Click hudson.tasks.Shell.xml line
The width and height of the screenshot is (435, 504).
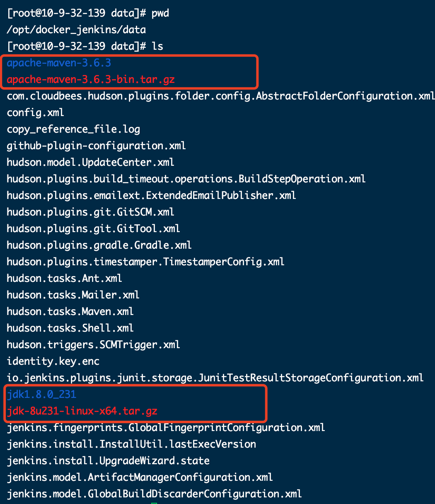[x=70, y=328]
